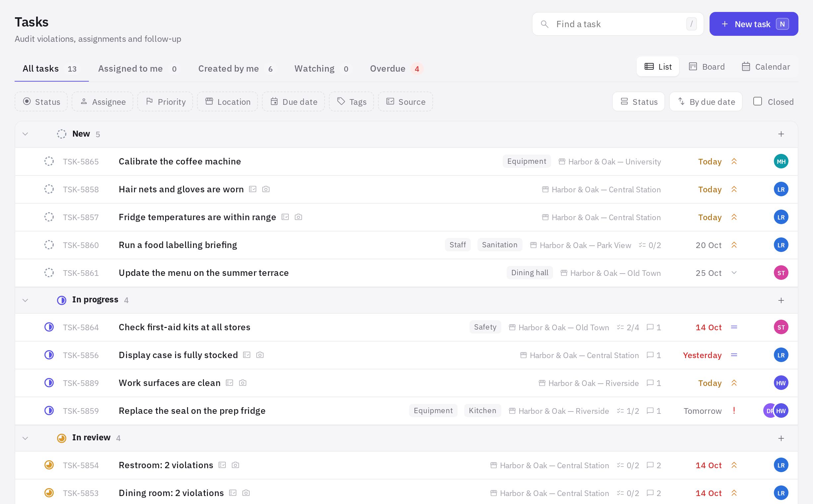
Task: Change the By due date sorting
Action: pos(706,102)
